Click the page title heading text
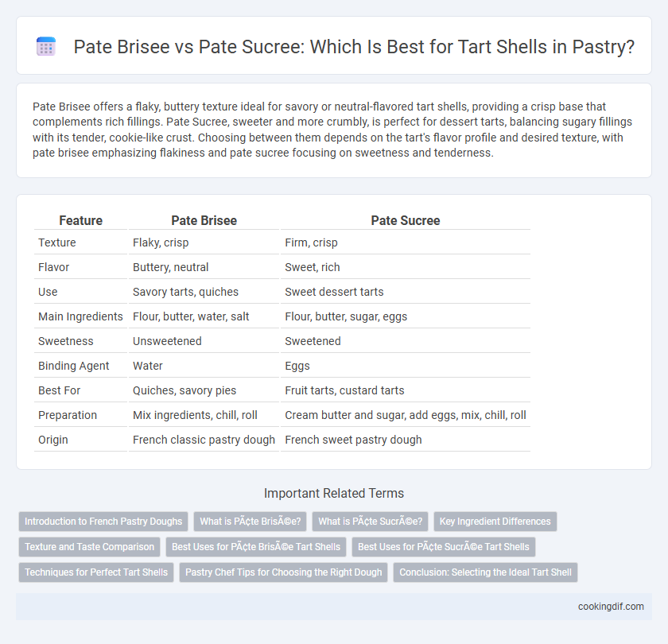 click(354, 46)
